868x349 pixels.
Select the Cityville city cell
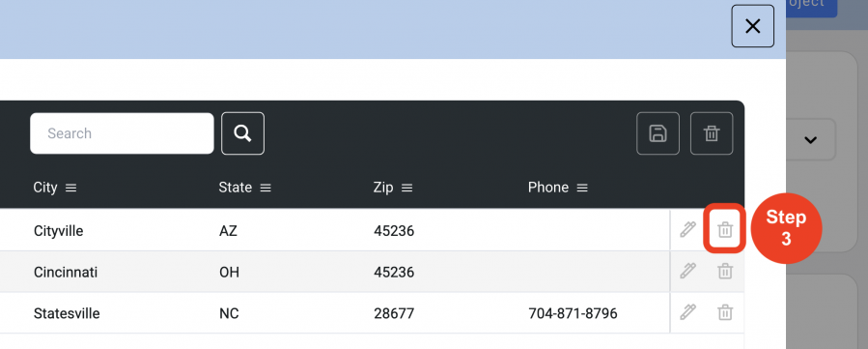click(58, 231)
